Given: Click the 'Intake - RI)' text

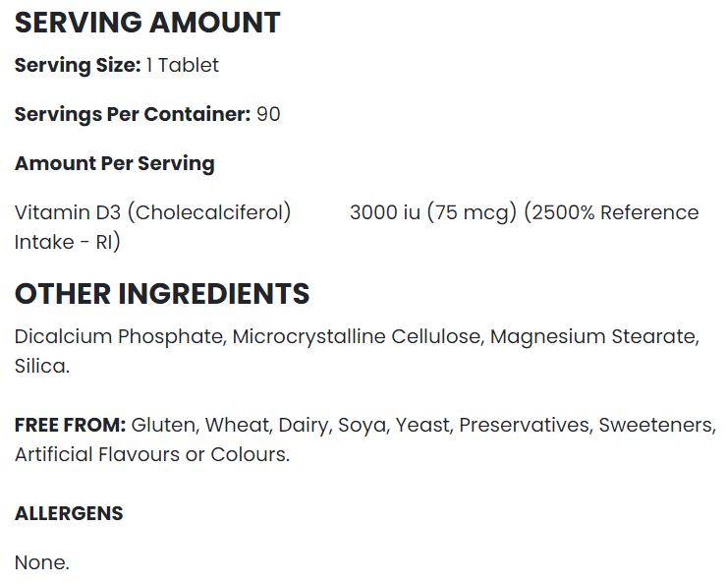Looking at the screenshot, I should coord(68,242).
